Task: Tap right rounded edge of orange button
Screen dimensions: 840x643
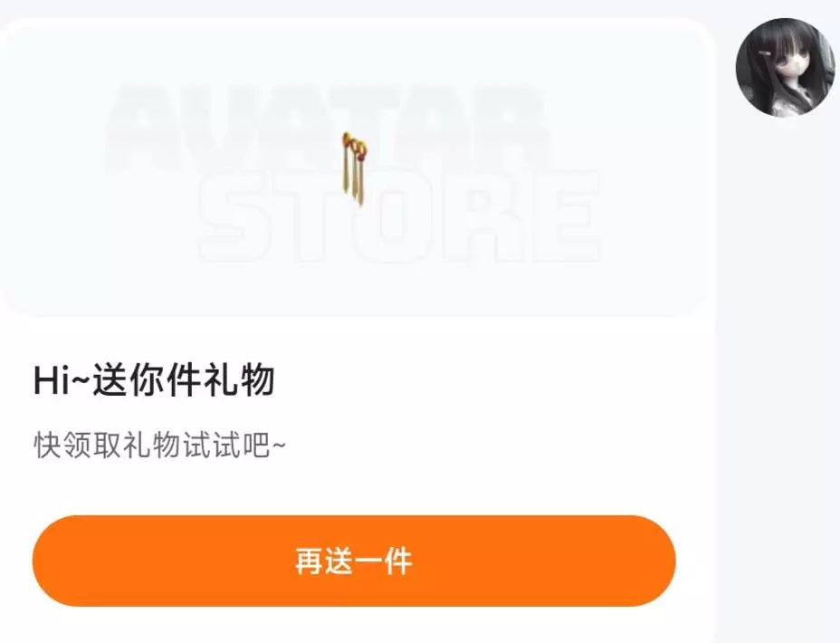Action: (657, 561)
